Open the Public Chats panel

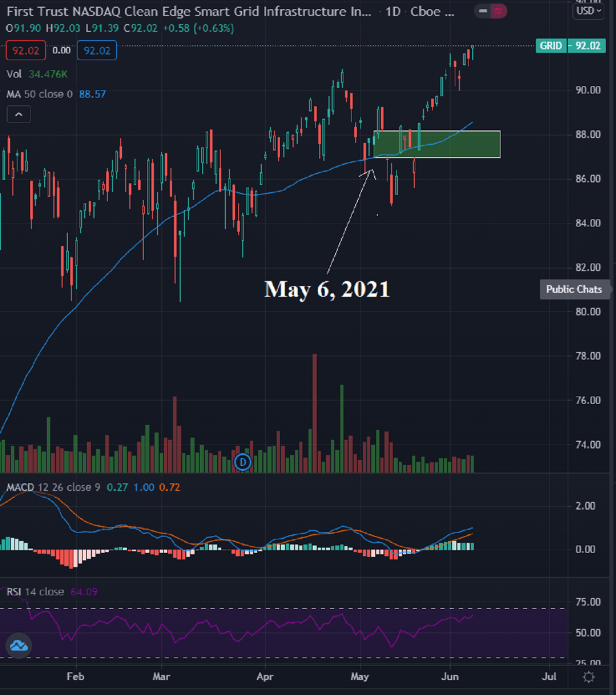pos(573,289)
